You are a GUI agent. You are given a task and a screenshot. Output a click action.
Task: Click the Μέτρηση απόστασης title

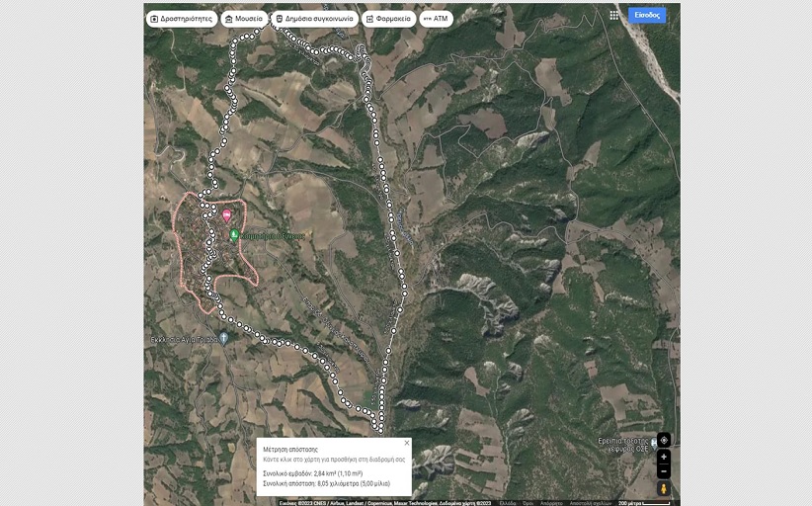[290, 450]
